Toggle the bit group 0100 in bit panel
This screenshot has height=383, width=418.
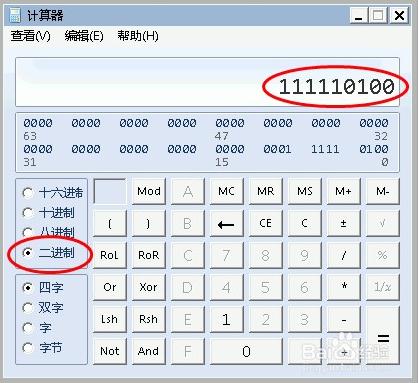[x=373, y=149]
